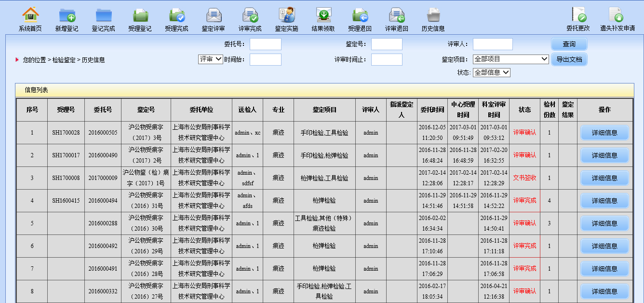Click the admin、afds 送检人 cell
The width and height of the screenshot is (644, 303).
[248, 201]
